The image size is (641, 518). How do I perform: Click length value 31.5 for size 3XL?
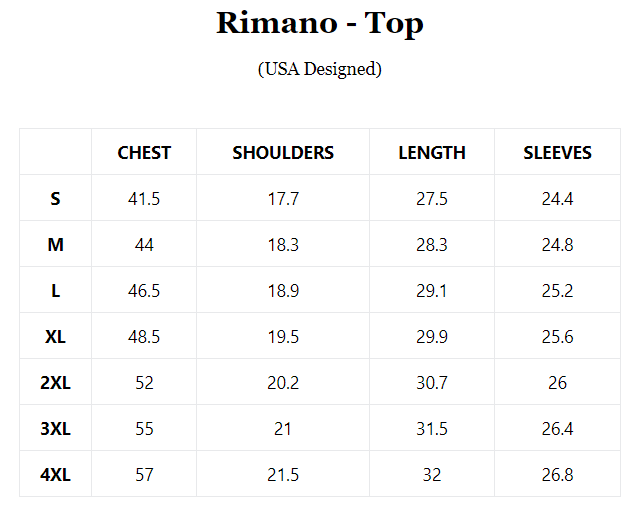coord(432,429)
